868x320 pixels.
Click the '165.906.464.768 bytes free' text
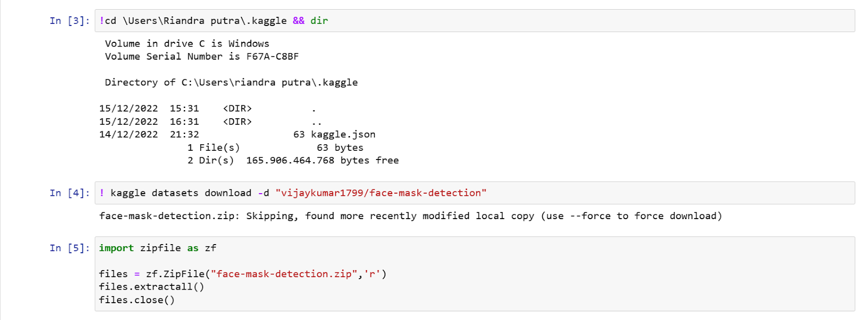(x=322, y=161)
